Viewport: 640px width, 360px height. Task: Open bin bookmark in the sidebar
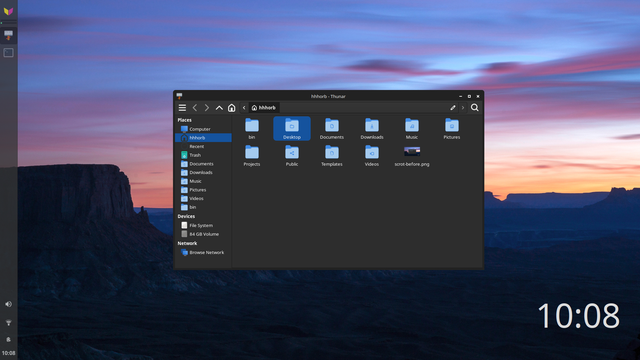tap(203, 207)
